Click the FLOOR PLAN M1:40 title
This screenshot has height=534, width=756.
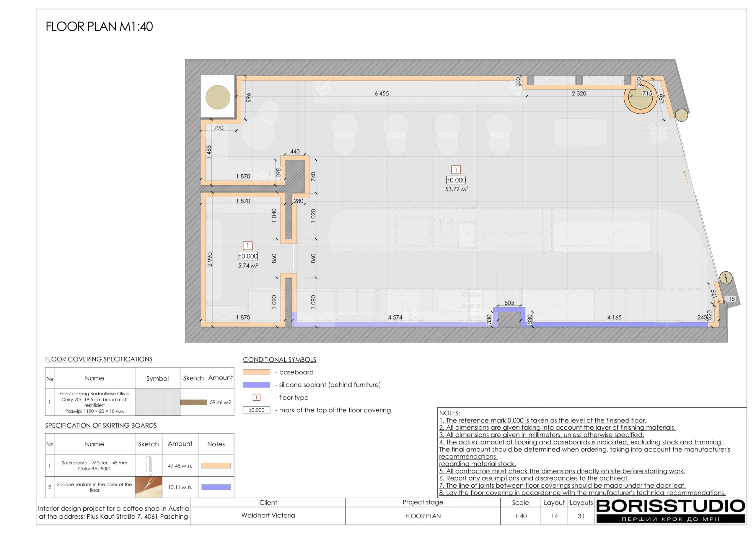[x=99, y=27]
